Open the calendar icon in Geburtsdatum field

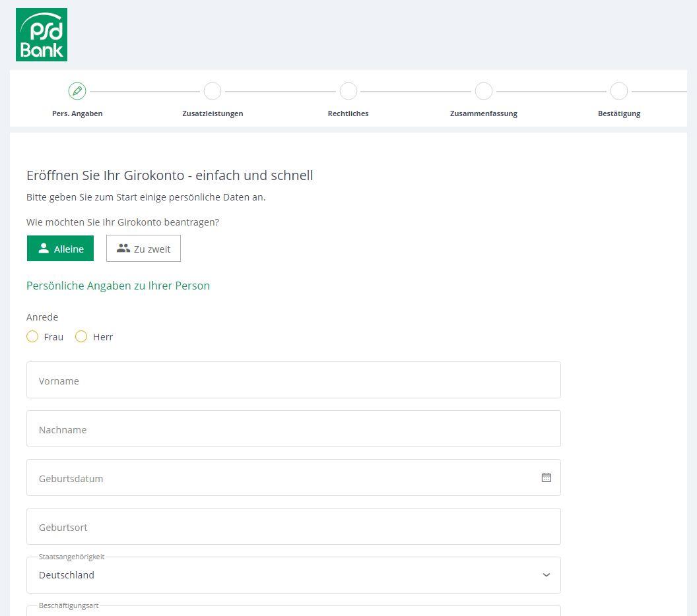(x=547, y=477)
